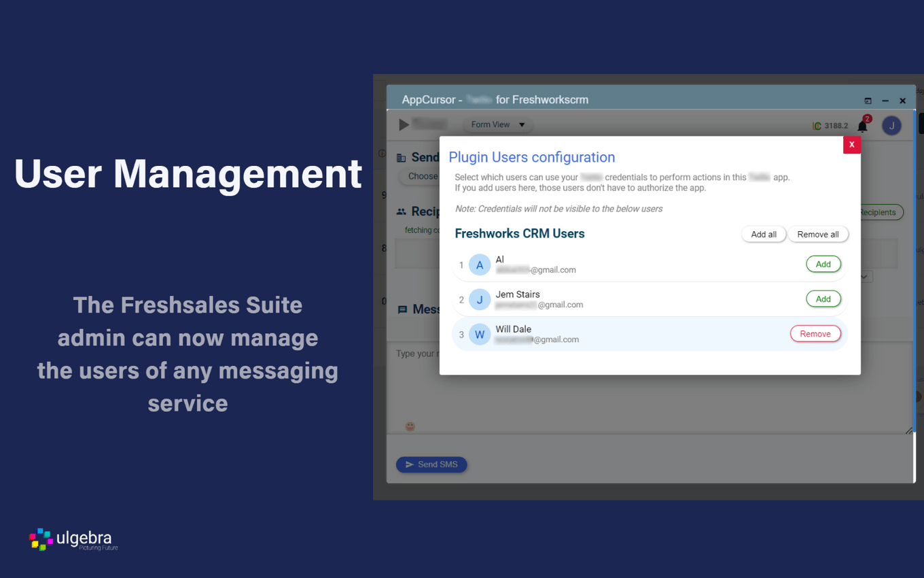Remove Will Dale from plugin users
924x578 pixels.
pos(815,333)
